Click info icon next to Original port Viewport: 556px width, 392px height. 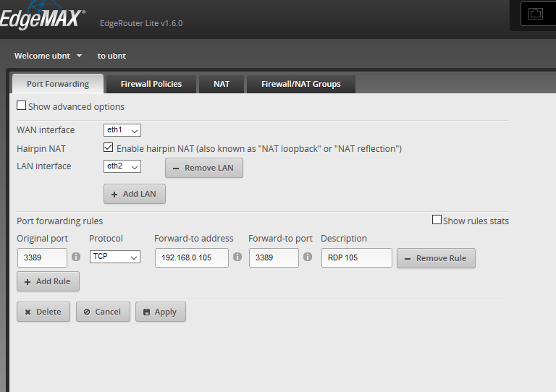[x=76, y=257]
